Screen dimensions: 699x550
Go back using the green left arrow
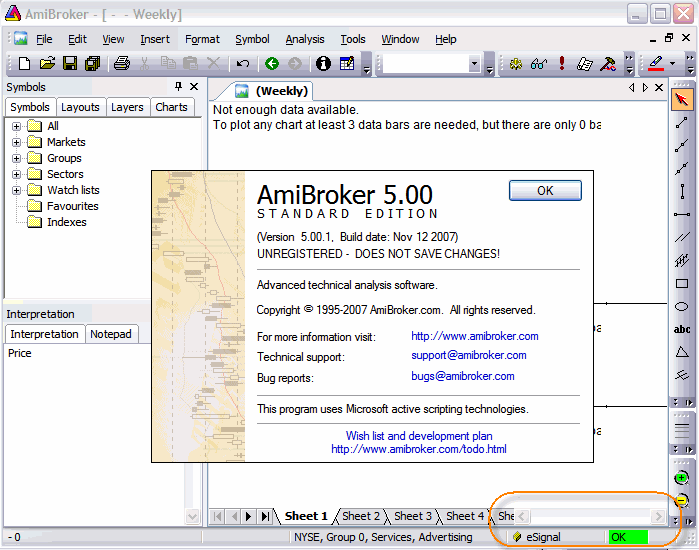pos(272,64)
